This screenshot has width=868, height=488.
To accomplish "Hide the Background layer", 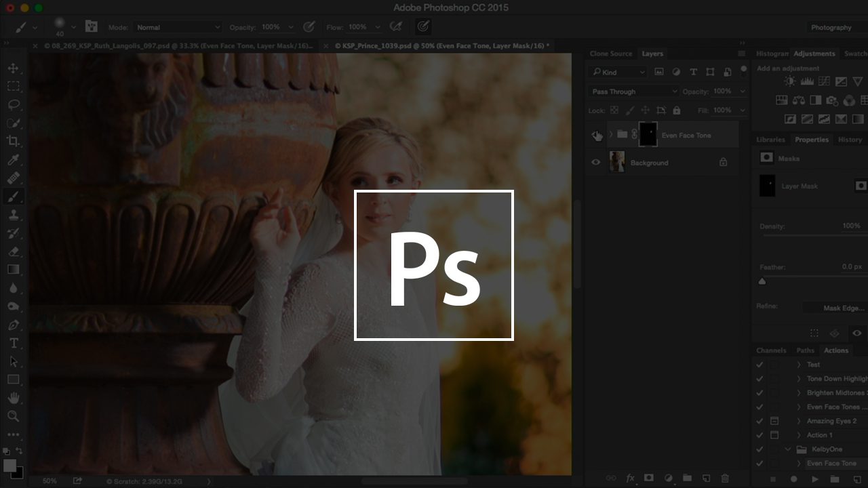I will [x=596, y=163].
